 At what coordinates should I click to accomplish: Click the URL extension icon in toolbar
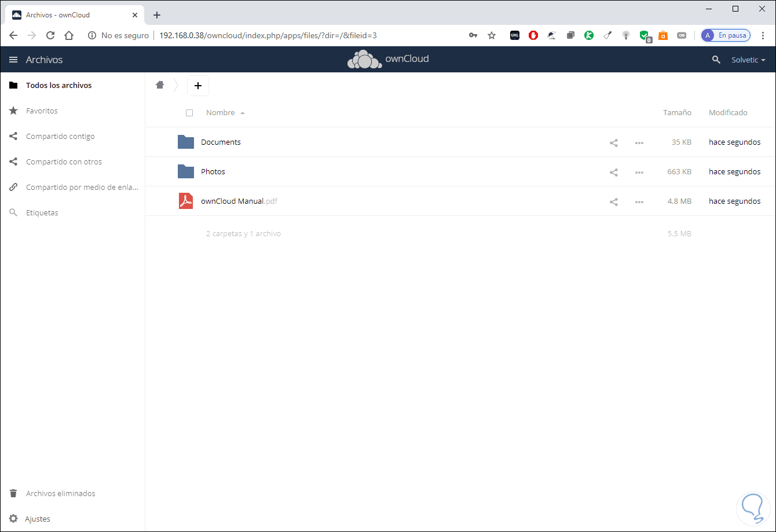515,35
